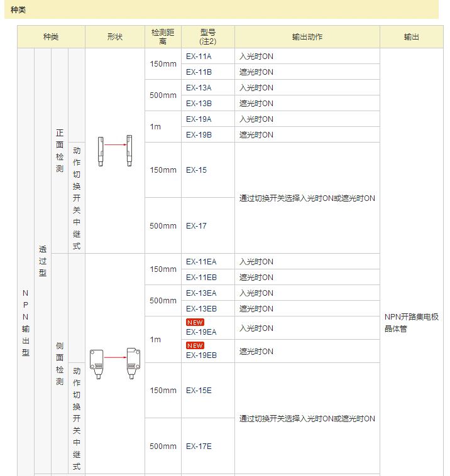Click model EX-15 in table
Viewport: 450px width, 476px height.
pos(196,170)
